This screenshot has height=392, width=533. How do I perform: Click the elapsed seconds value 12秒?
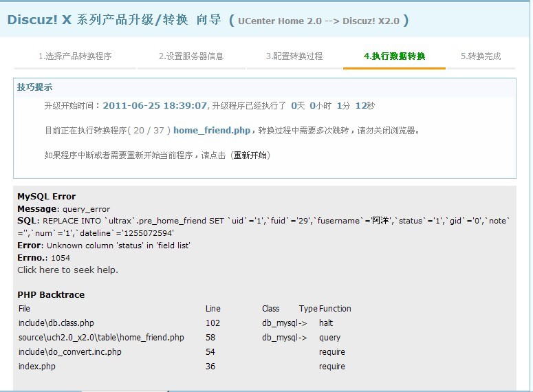(365, 106)
